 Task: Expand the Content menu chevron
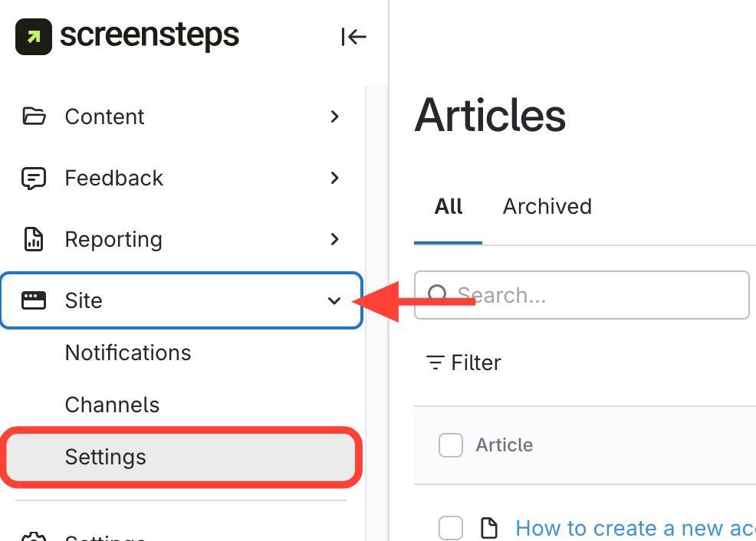(334, 116)
